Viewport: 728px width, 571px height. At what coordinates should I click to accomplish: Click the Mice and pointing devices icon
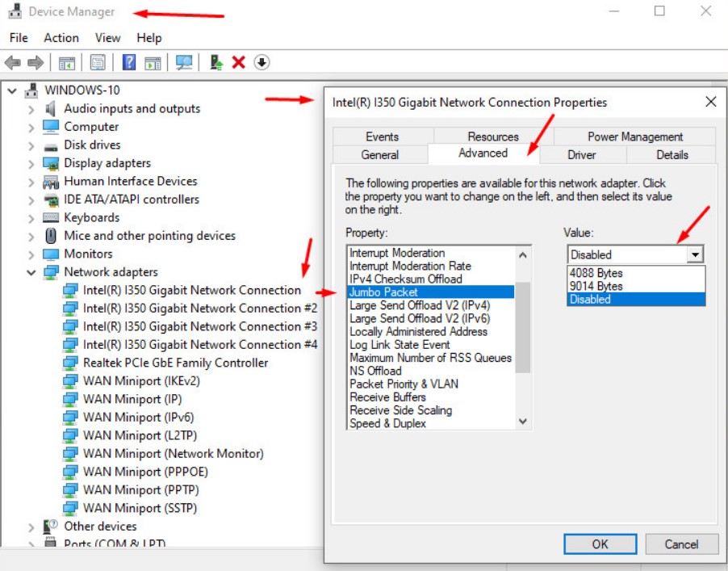[x=51, y=236]
